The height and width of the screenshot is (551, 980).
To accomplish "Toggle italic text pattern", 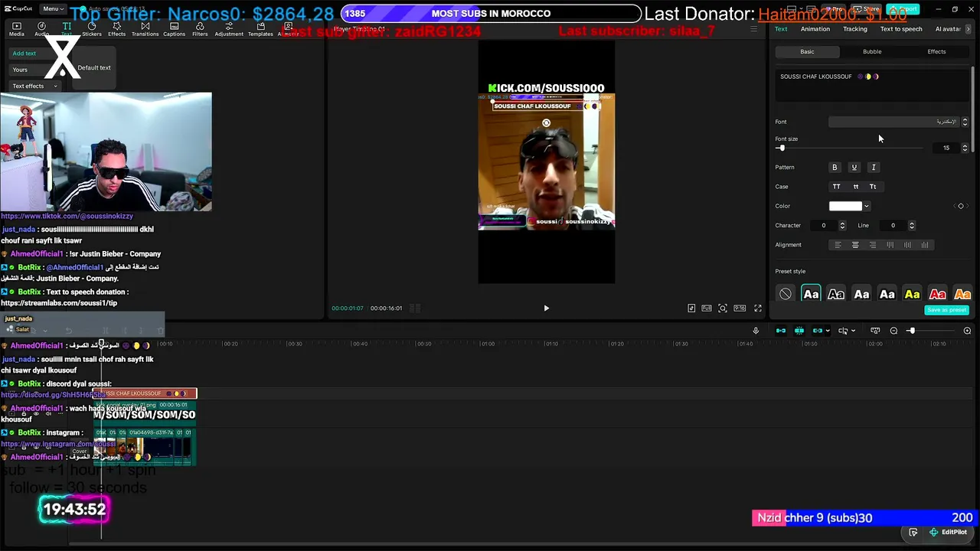I will (x=873, y=167).
